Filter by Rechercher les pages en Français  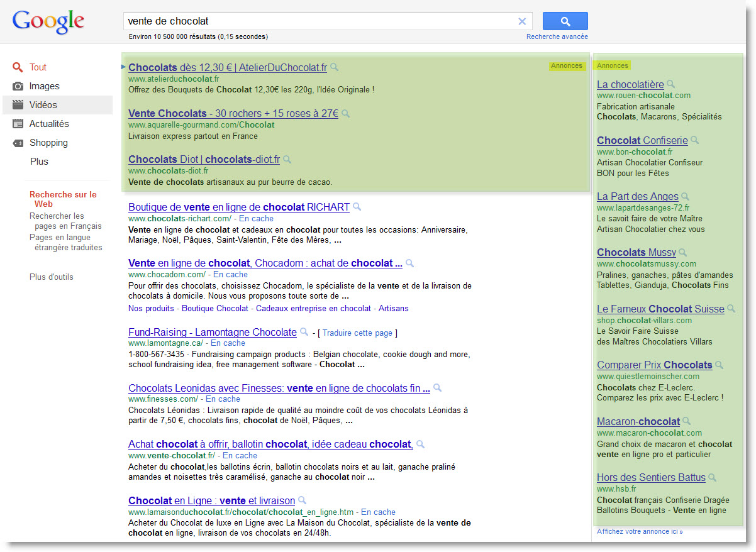tap(65, 221)
